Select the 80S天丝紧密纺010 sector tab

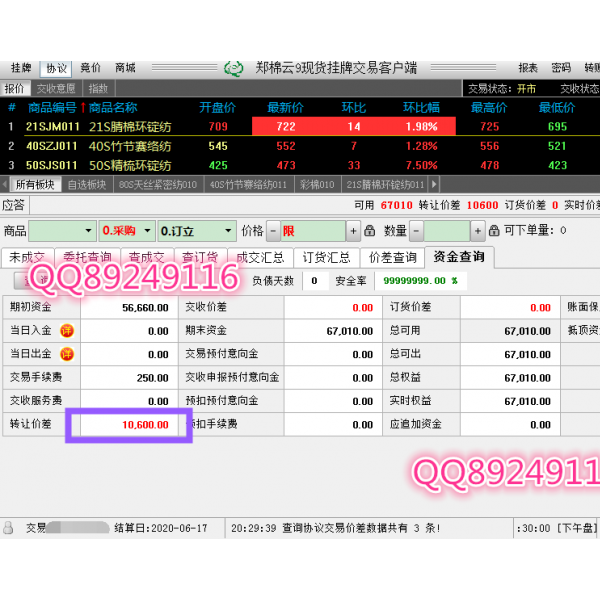(158, 185)
